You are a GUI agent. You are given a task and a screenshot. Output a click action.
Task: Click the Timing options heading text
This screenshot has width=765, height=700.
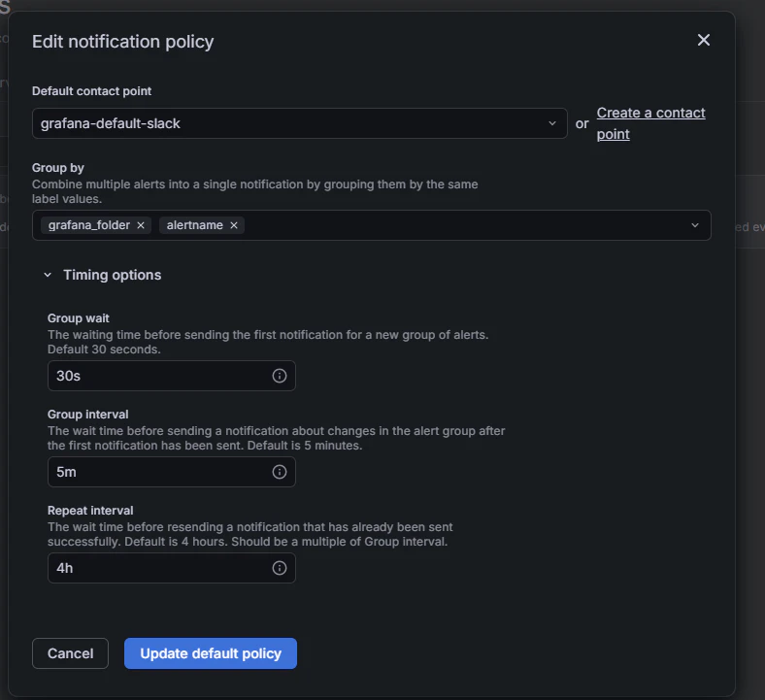pyautogui.click(x=113, y=275)
